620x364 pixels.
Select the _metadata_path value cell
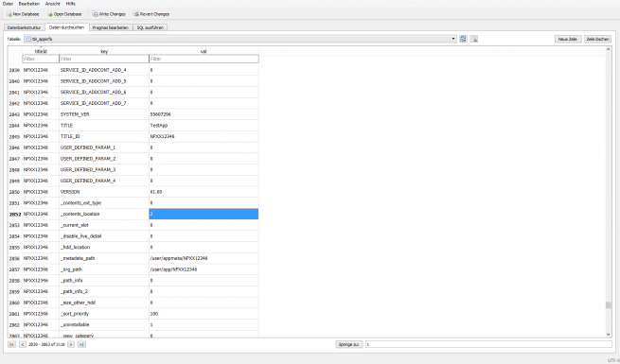tap(204, 258)
